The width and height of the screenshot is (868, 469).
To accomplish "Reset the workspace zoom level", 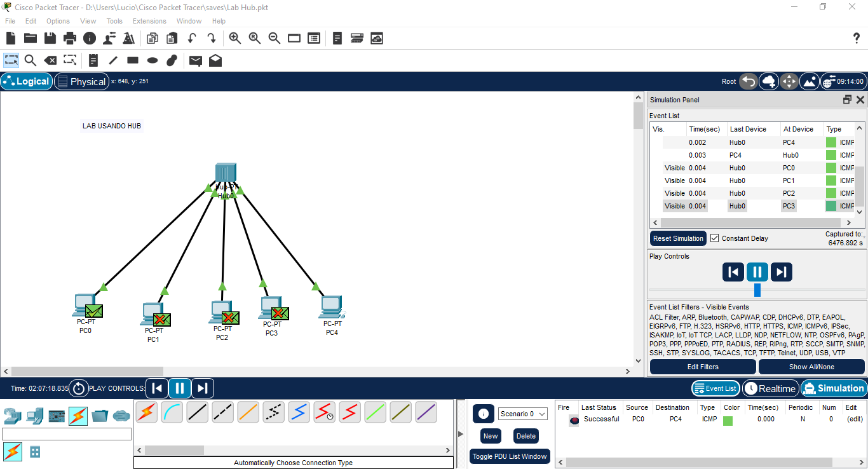I will [255, 38].
